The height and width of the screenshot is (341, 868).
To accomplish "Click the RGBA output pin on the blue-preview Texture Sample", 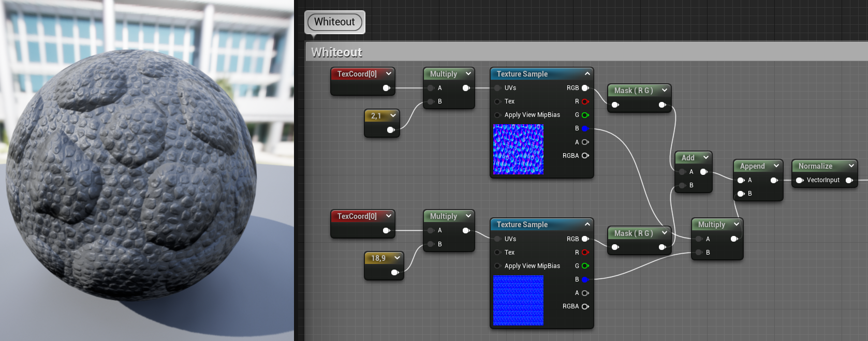I will click(585, 306).
